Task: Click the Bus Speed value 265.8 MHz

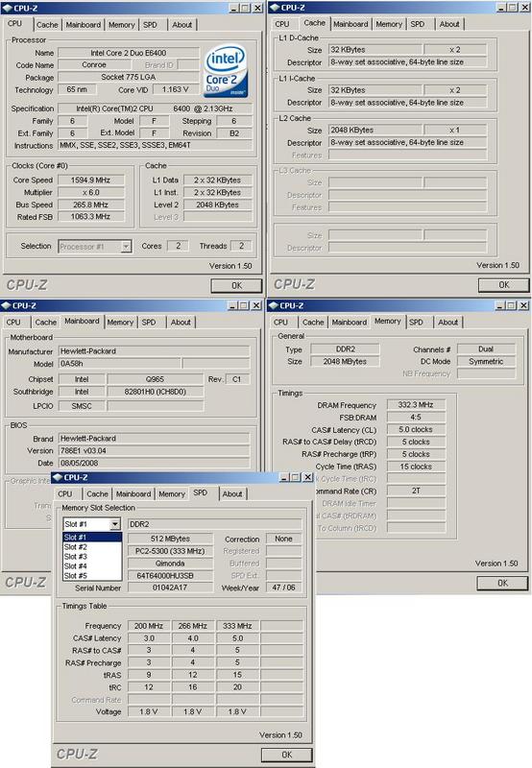Action: click(90, 204)
